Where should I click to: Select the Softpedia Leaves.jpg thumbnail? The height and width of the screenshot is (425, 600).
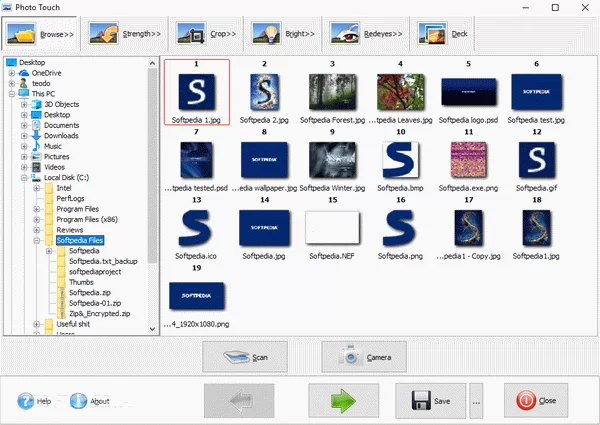tap(400, 92)
